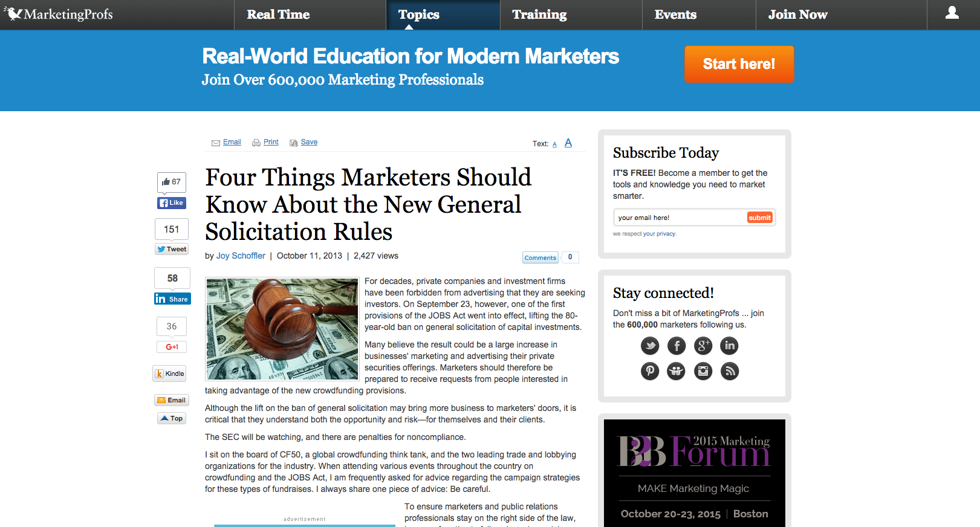Click the date October 11, 2013
The width and height of the screenshot is (980, 527).
pyautogui.click(x=310, y=256)
